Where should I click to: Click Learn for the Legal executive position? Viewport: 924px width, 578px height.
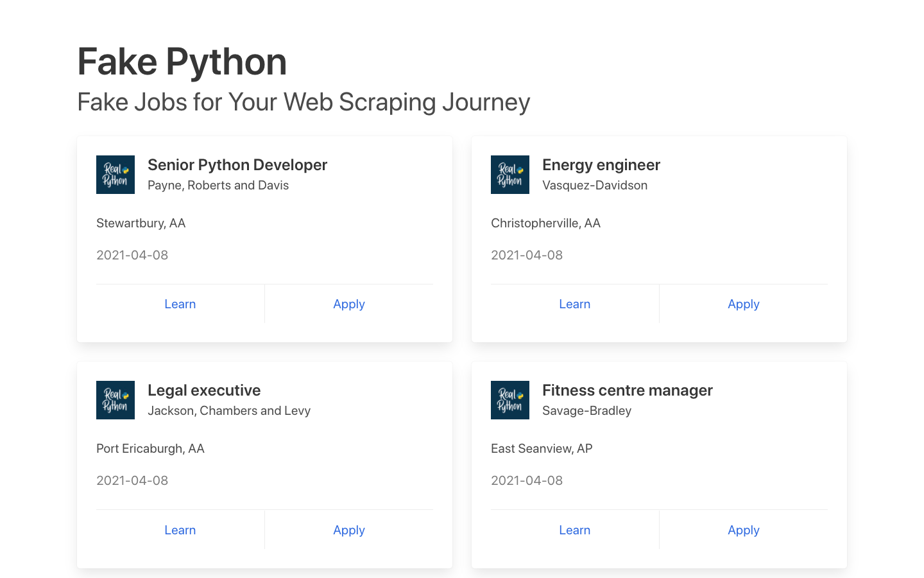tap(180, 529)
